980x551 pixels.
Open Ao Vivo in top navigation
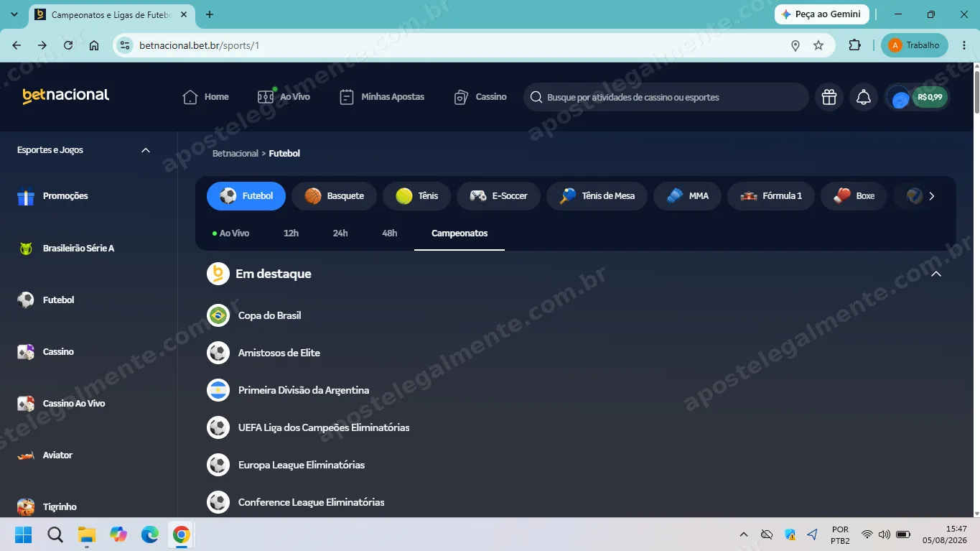tap(284, 97)
